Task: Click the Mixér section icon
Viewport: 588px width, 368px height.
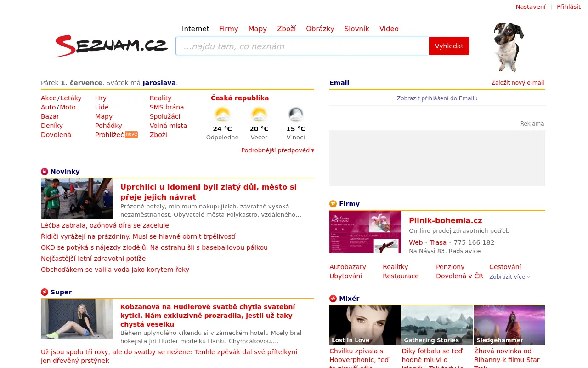Action: (x=333, y=299)
